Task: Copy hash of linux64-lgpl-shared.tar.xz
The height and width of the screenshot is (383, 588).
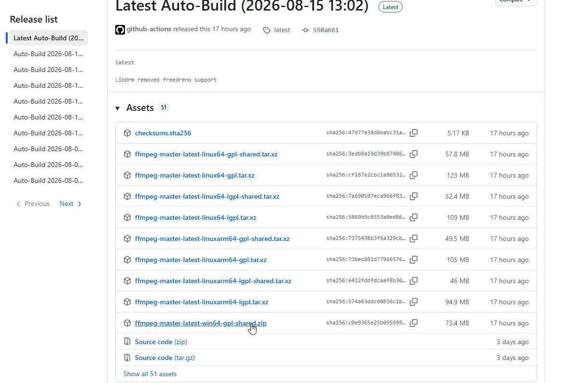Action: 414,196
